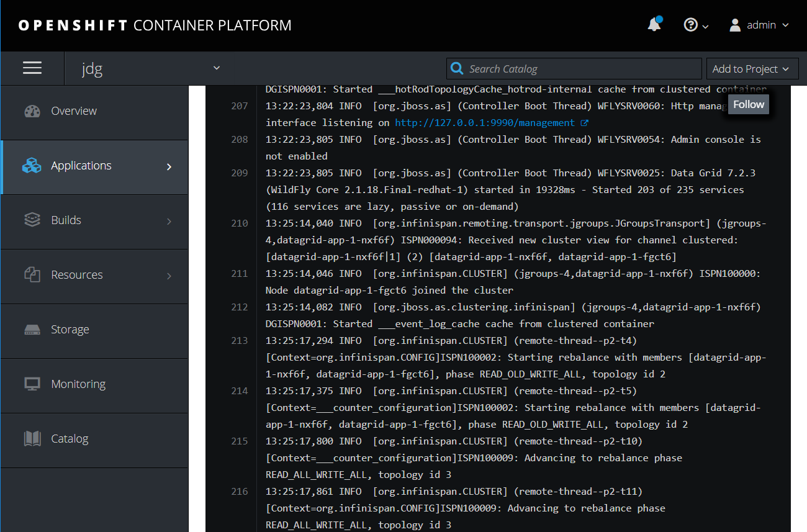Viewport: 807px width, 532px height.
Task: Open the jdg project selector dropdown
Action: point(151,68)
